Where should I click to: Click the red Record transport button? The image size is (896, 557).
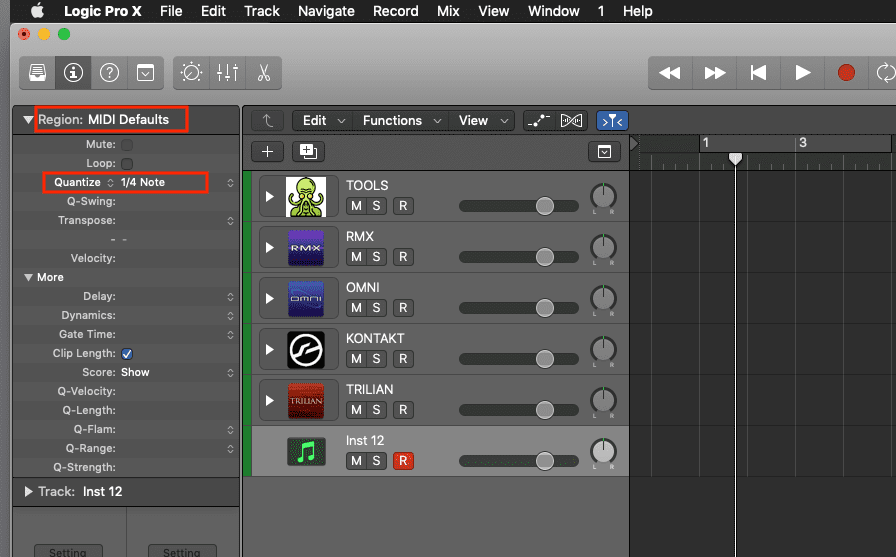click(x=846, y=73)
